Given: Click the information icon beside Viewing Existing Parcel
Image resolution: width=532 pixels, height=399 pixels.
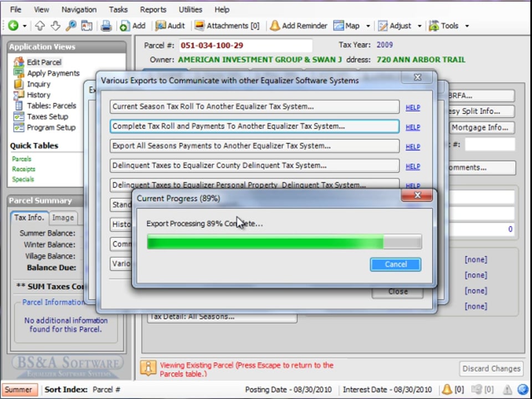Looking at the screenshot, I should click(x=149, y=369).
